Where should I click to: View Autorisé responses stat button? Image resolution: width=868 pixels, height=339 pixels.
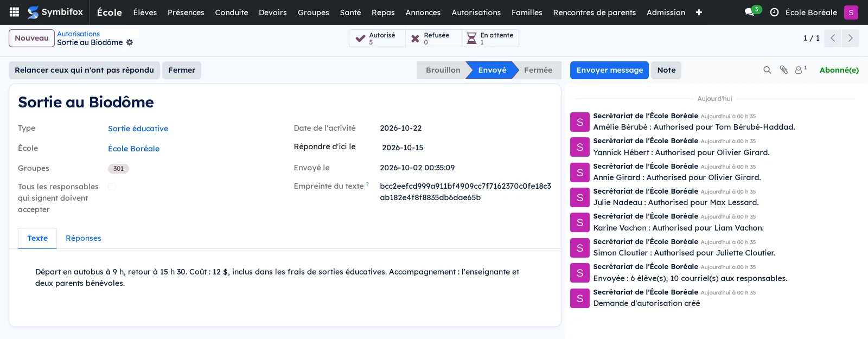pos(377,38)
